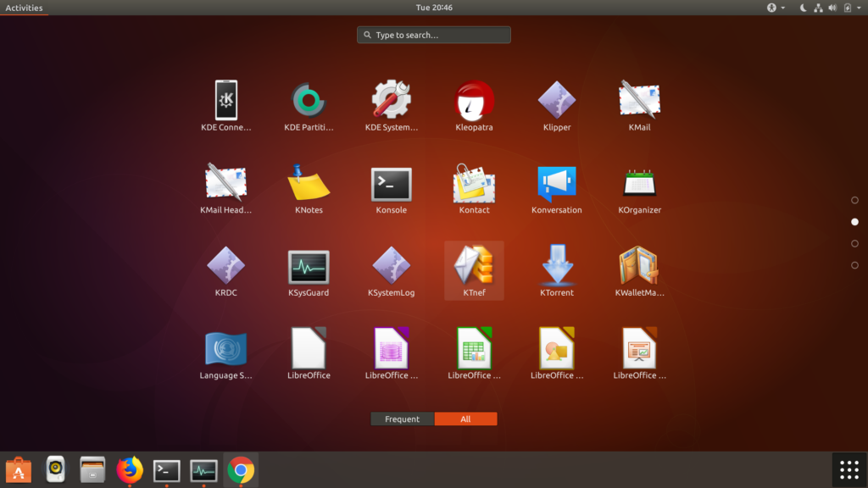Open Konsole from the app grid
The width and height of the screenshot is (868, 488).
click(x=392, y=188)
